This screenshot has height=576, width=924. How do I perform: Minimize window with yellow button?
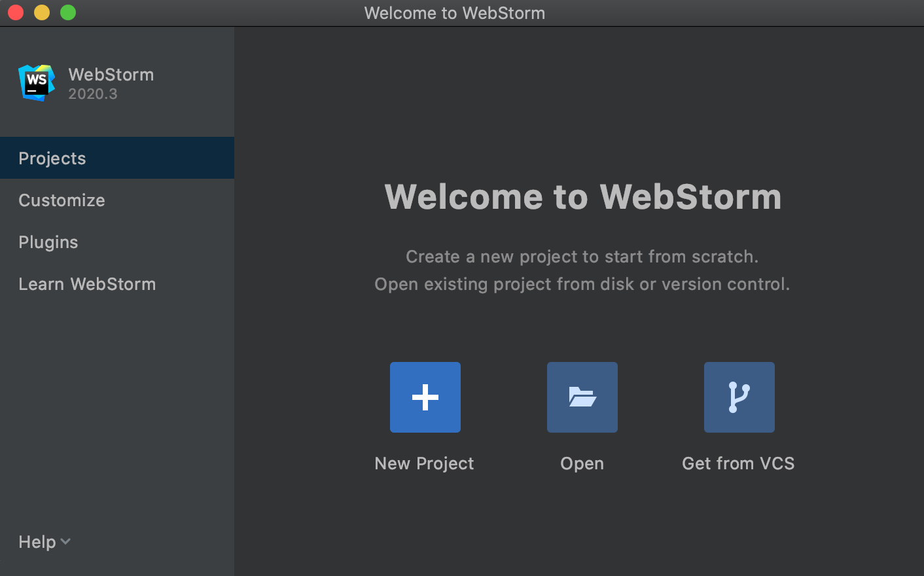[x=42, y=12]
